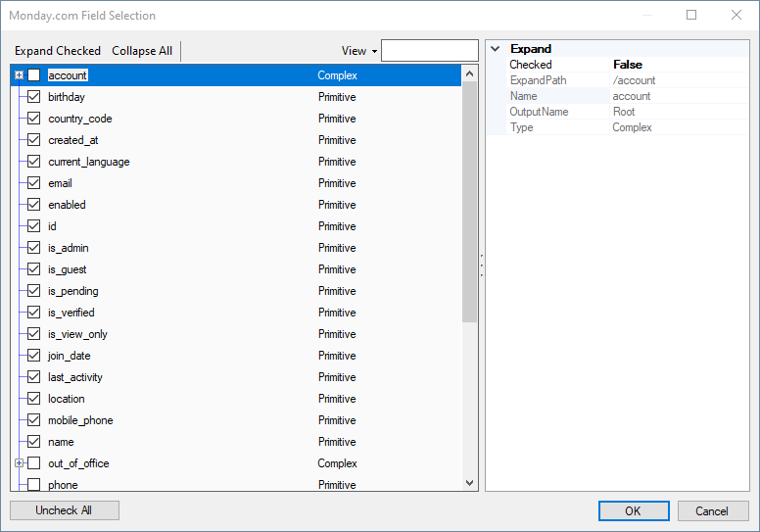Uncheck the is_pending checkbox
This screenshot has height=532, width=760.
tap(34, 291)
